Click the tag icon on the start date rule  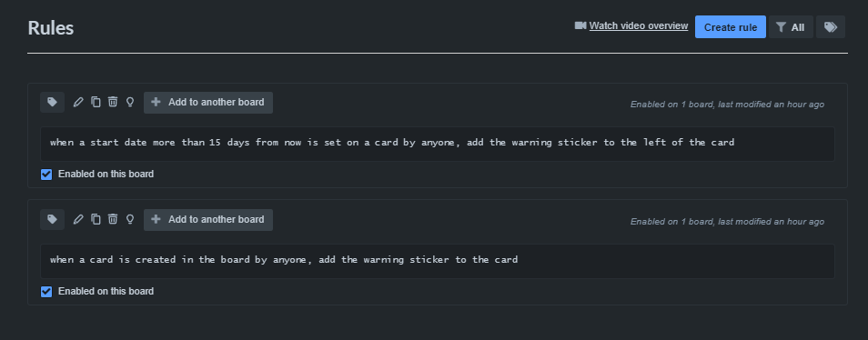pos(52,103)
